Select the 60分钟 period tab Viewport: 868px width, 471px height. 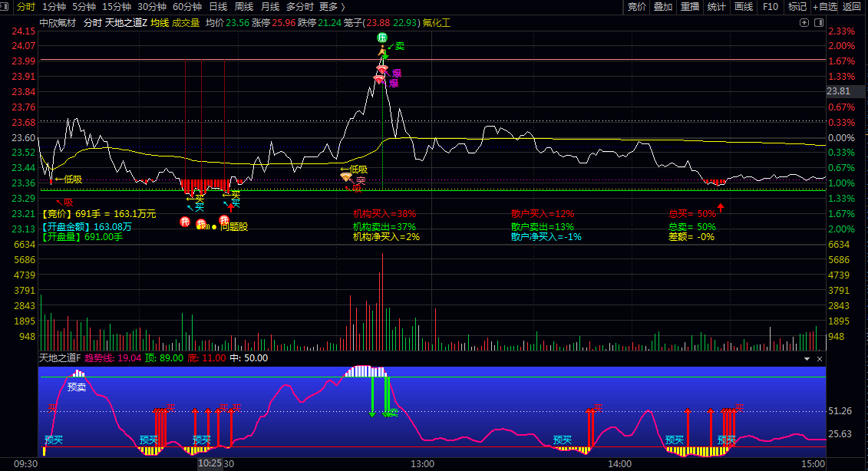[x=187, y=7]
